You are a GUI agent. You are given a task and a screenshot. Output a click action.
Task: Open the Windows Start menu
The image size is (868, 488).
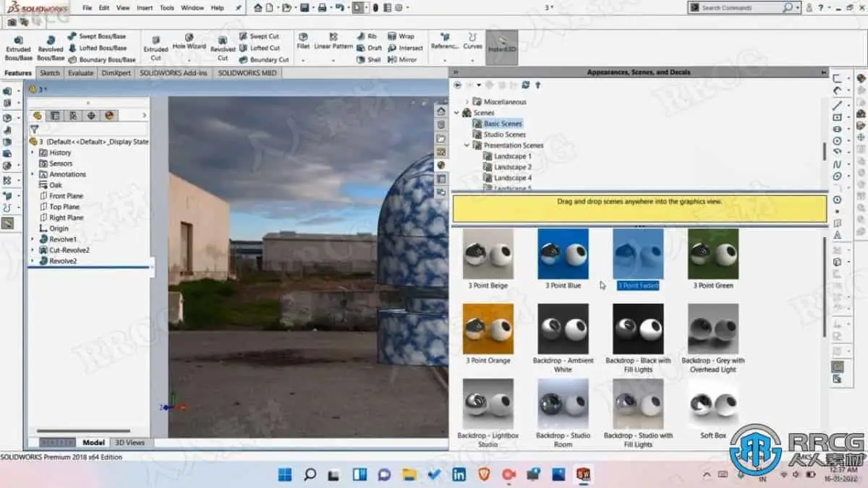click(x=285, y=474)
